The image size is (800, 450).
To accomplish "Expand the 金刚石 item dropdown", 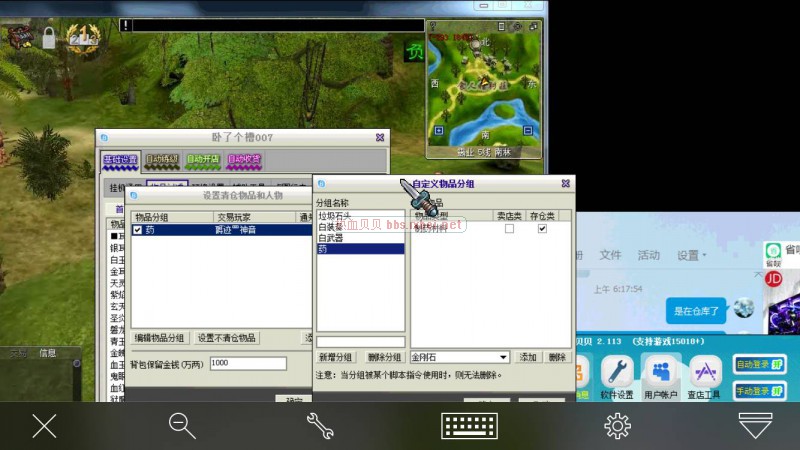I will (x=503, y=357).
